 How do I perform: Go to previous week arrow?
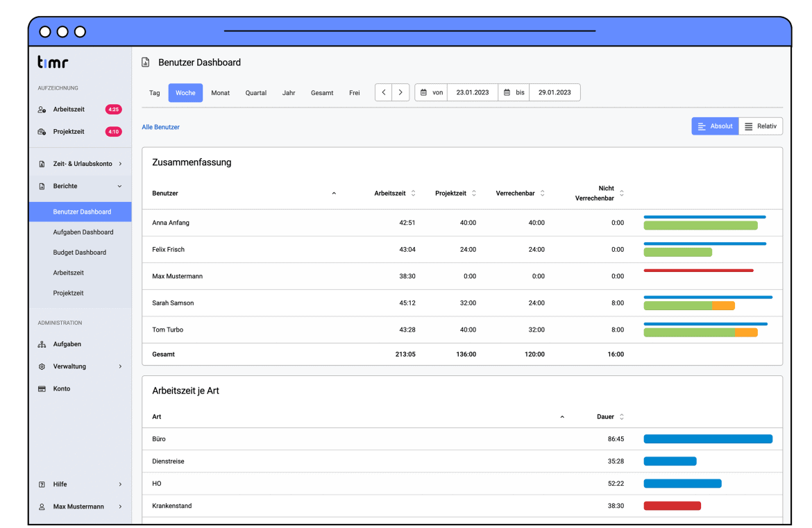(384, 93)
